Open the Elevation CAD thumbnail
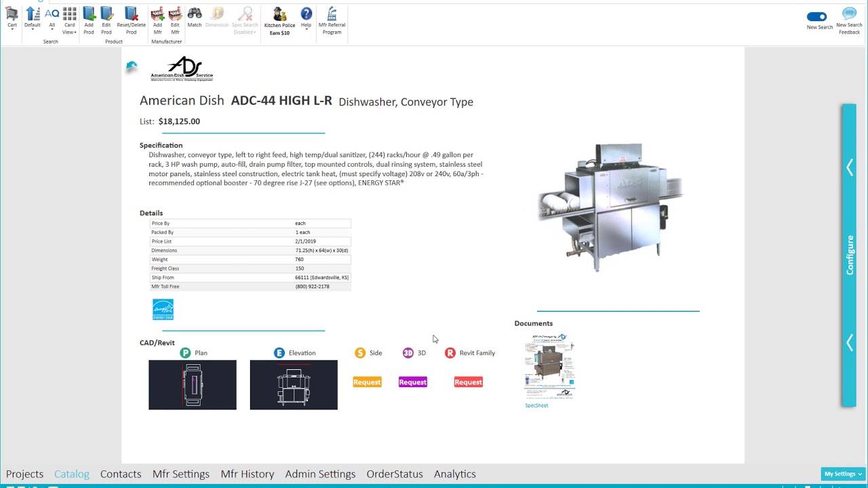The height and width of the screenshot is (488, 868). click(x=294, y=385)
